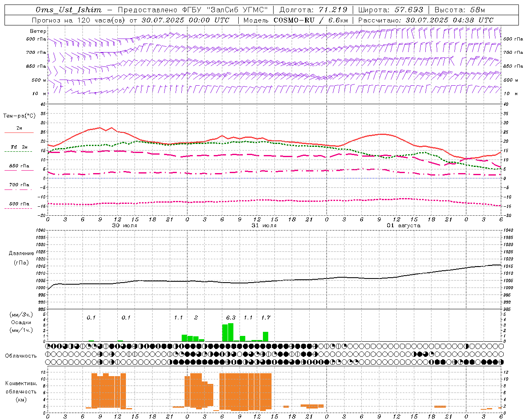The width and height of the screenshot is (525, 420).
Task: Click the "Давление" pressure chart title
Action: point(21,253)
